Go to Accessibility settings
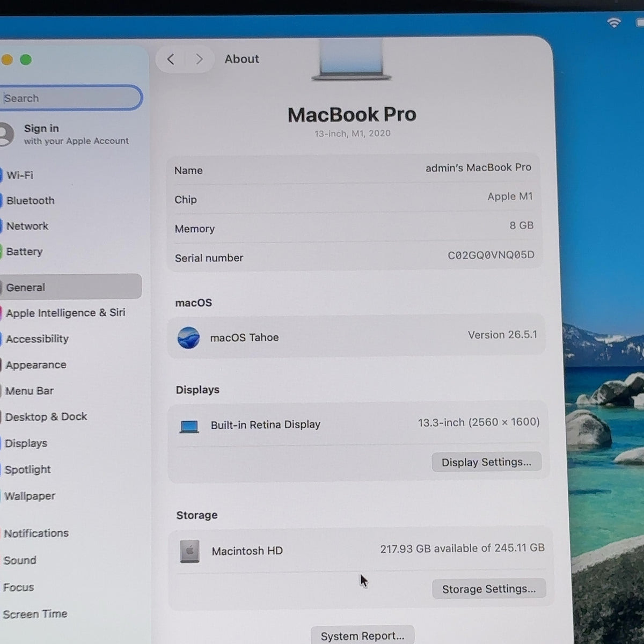644x644 pixels. [x=37, y=339]
